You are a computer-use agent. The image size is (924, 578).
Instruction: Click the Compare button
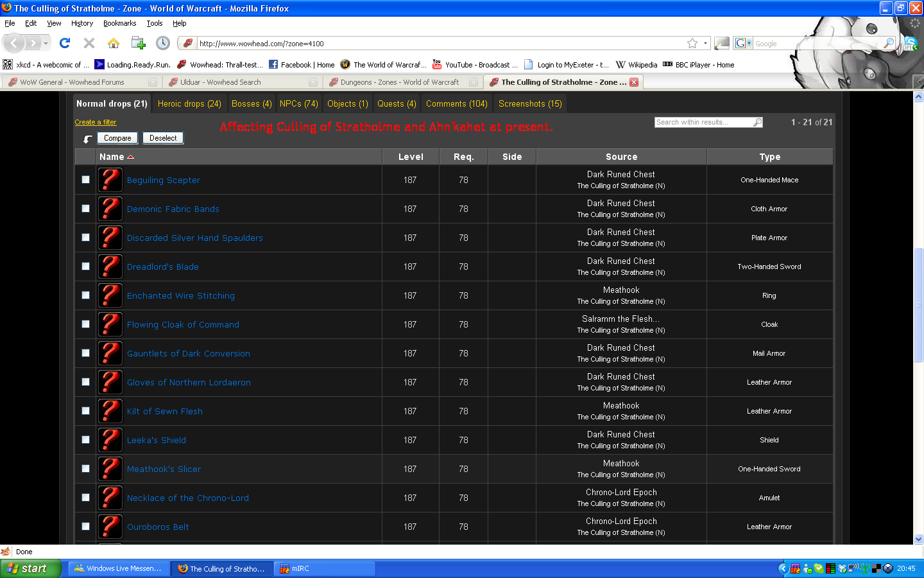pyautogui.click(x=117, y=138)
